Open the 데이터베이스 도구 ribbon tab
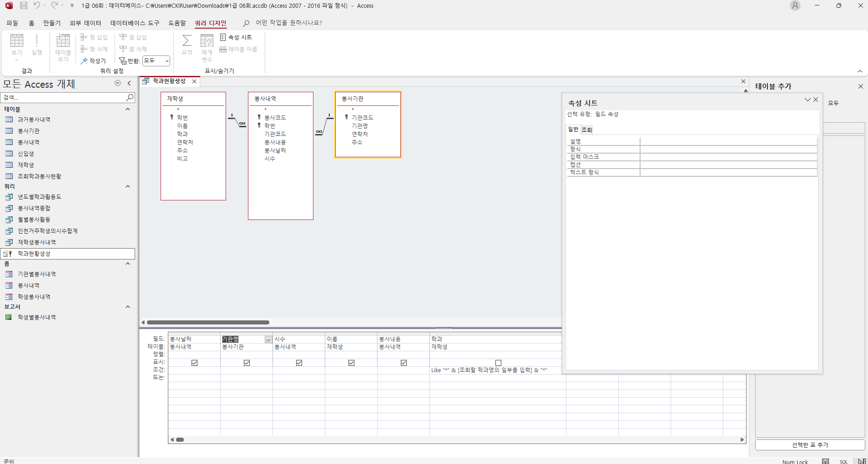 click(x=135, y=23)
